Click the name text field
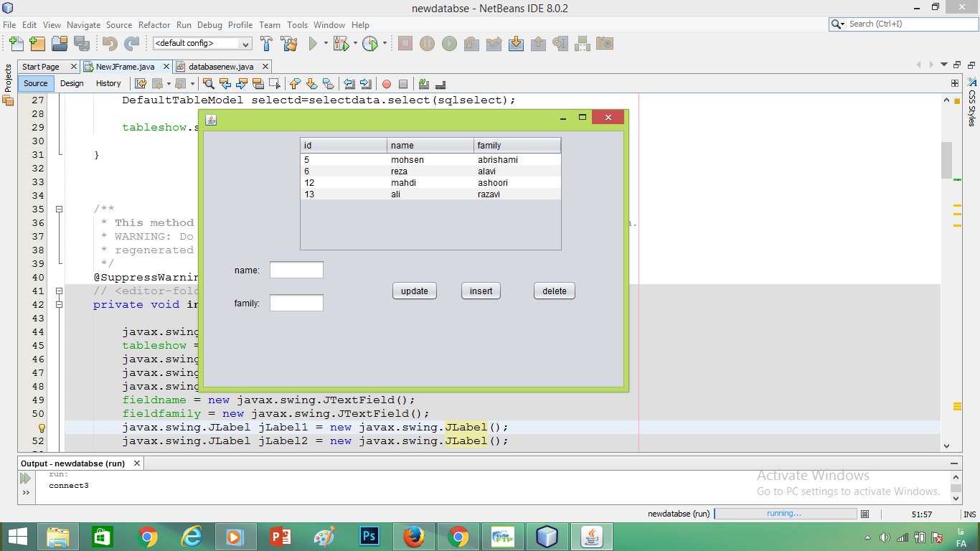This screenshot has height=551, width=980. coord(296,270)
